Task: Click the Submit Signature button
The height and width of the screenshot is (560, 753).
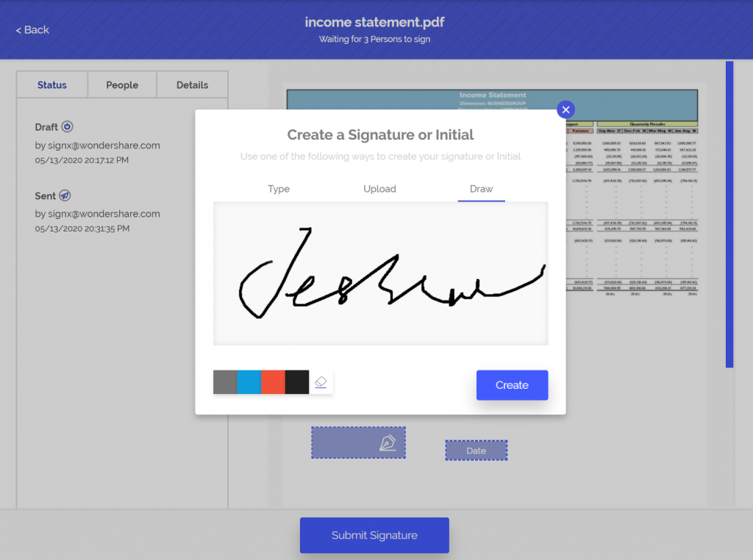Action: (374, 535)
